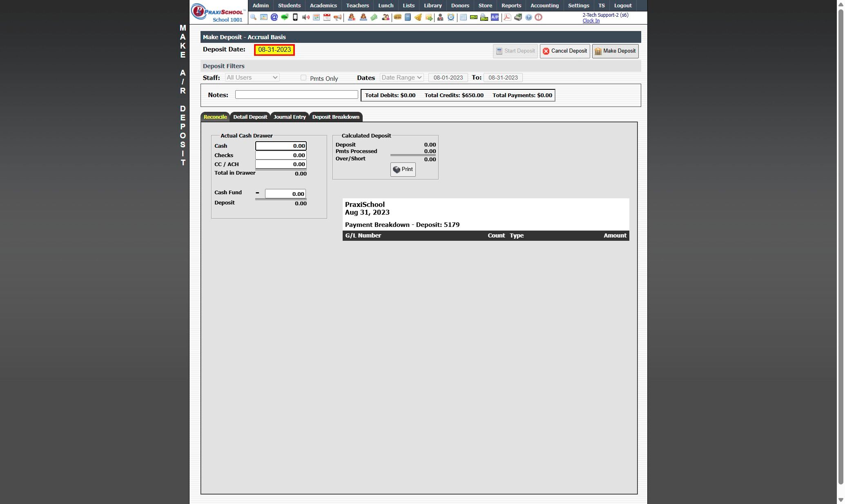Image resolution: width=845 pixels, height=504 pixels.
Task: Click the magnifying glass search icon
Action: tap(253, 17)
